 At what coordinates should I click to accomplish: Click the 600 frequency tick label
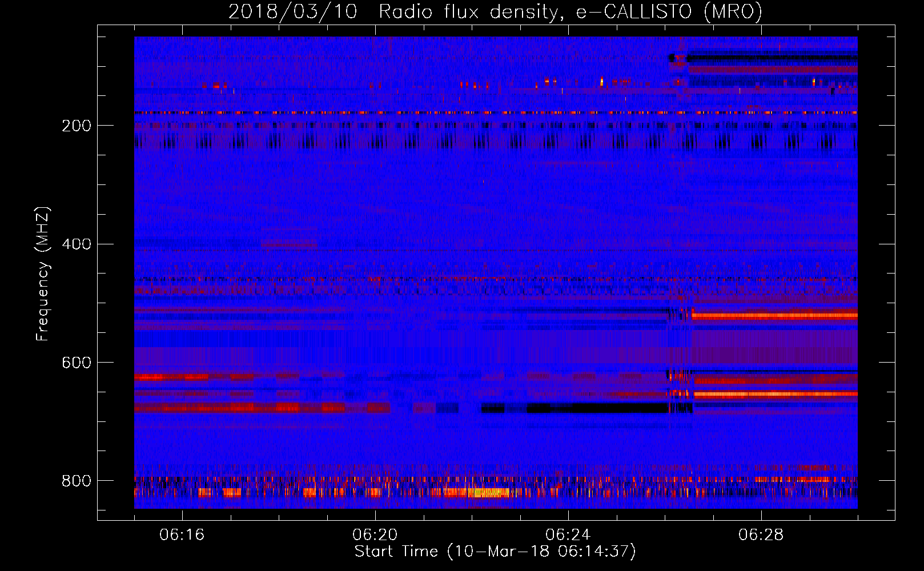coord(77,363)
